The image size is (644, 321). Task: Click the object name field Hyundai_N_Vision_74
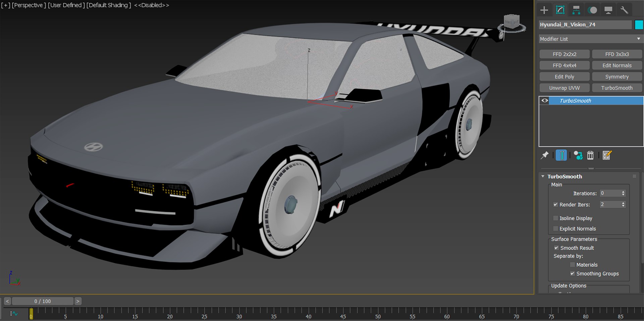tap(585, 24)
